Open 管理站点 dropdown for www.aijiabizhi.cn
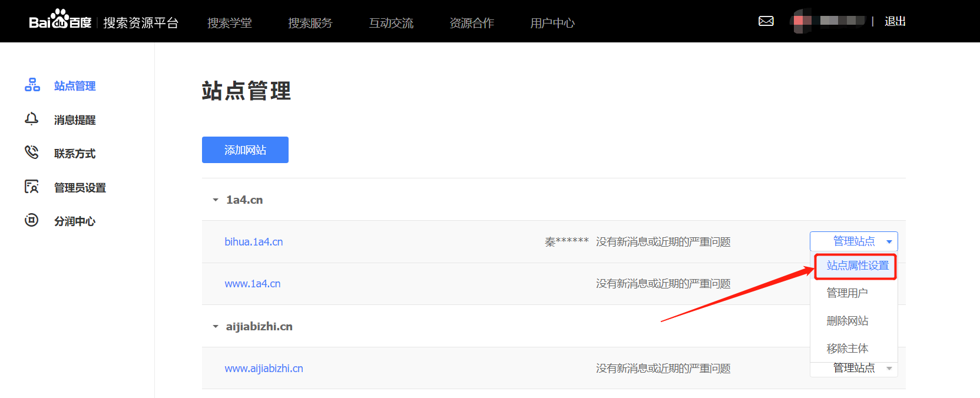Viewport: 980px width, 398px height. pyautogui.click(x=853, y=369)
